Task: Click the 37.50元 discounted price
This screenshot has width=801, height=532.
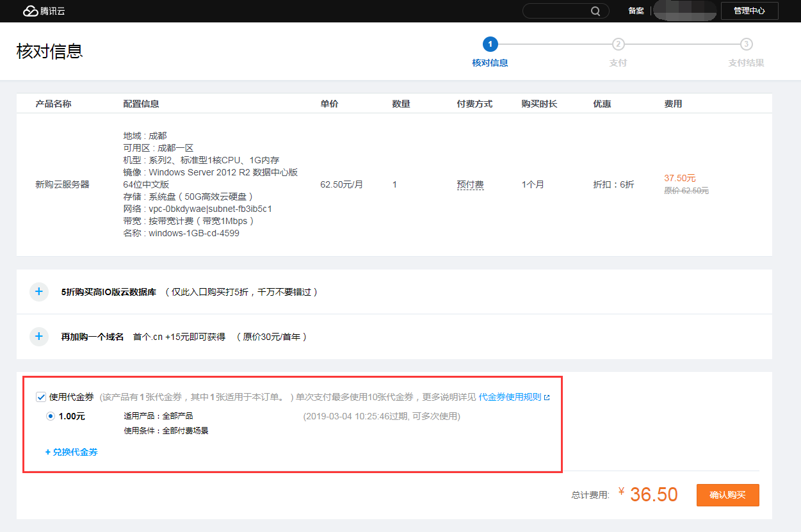Action: [680, 178]
